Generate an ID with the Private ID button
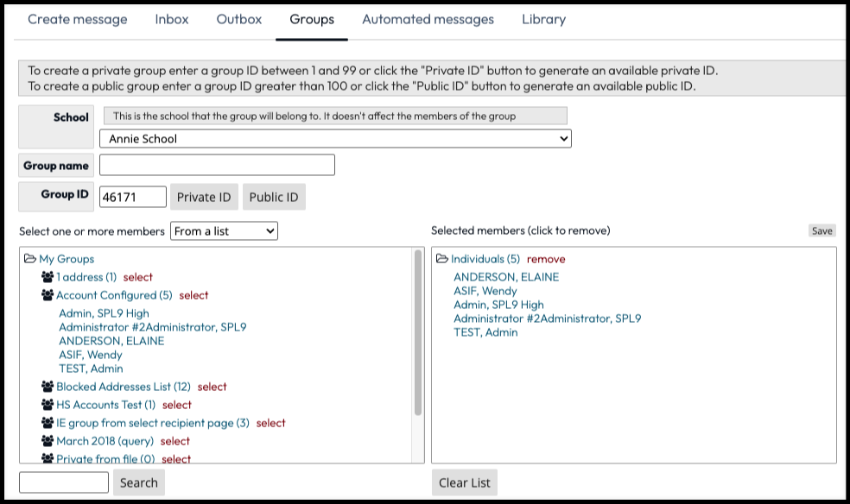Image resolution: width=850 pixels, height=504 pixels. pyautogui.click(x=204, y=197)
